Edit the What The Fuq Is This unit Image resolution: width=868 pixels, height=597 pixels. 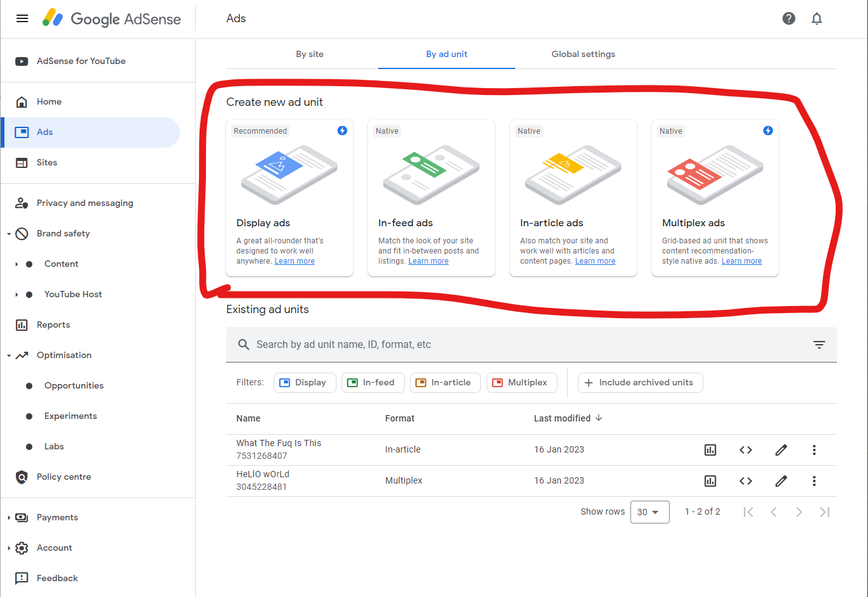[781, 450]
